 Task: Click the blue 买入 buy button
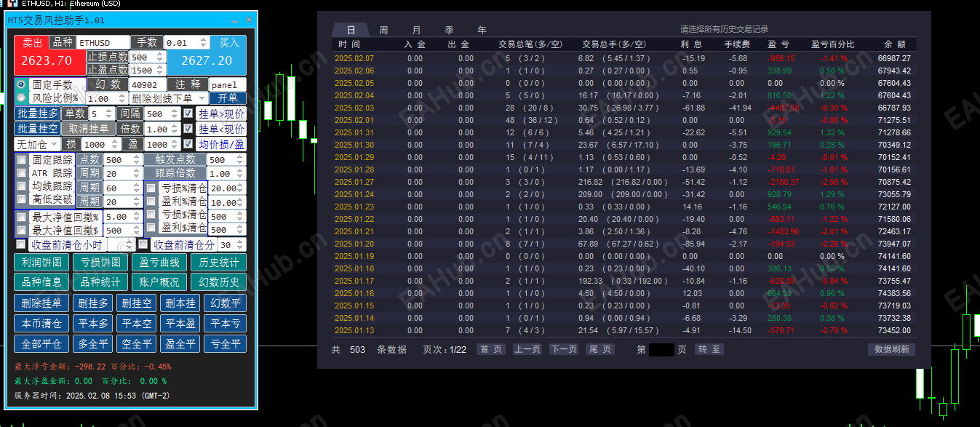[228, 43]
